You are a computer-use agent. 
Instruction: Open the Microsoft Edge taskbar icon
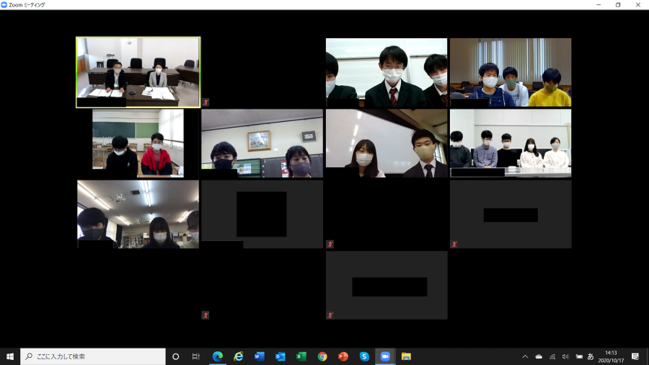pos(218,356)
